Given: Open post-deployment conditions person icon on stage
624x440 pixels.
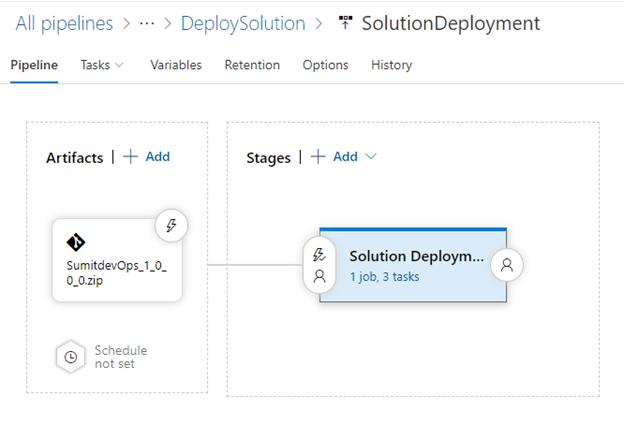Looking at the screenshot, I should (507, 265).
